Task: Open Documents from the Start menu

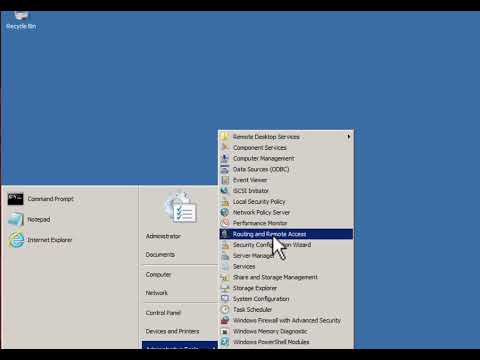Action: [160, 255]
